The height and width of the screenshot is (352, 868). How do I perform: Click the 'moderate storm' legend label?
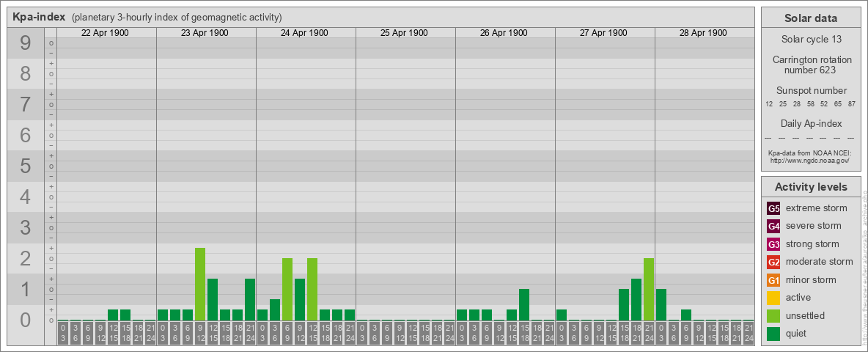pos(820,262)
